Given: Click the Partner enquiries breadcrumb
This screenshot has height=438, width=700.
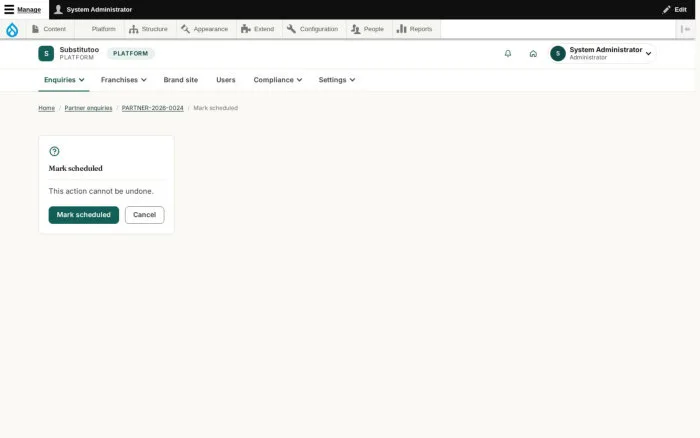Looking at the screenshot, I should [88, 108].
